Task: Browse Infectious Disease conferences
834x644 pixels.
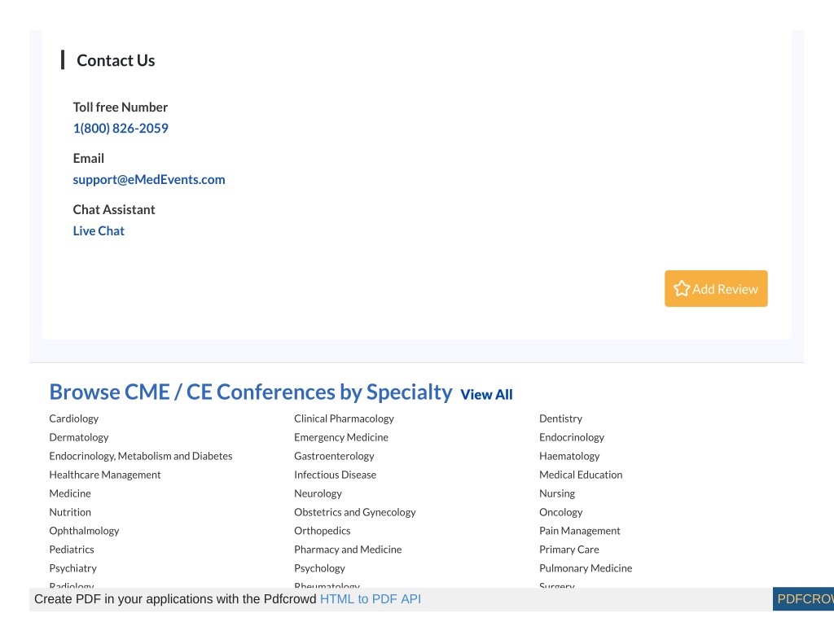Action: pos(335,475)
